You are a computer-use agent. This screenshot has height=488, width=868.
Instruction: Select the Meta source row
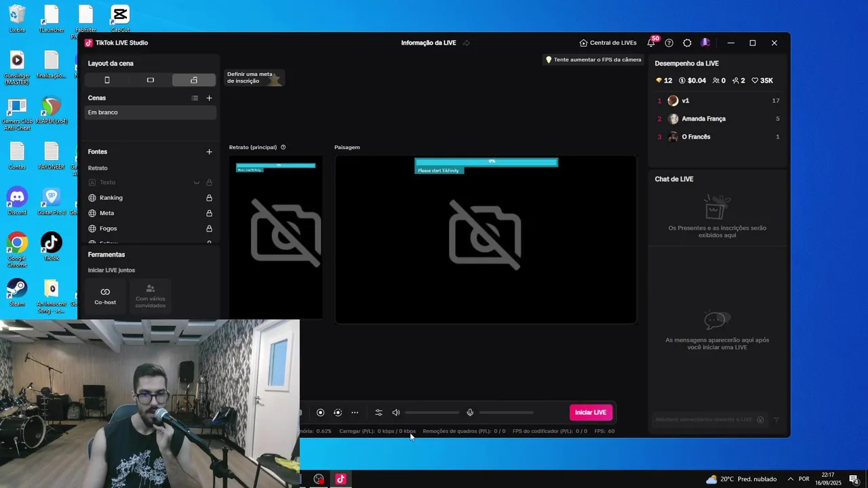(150, 213)
